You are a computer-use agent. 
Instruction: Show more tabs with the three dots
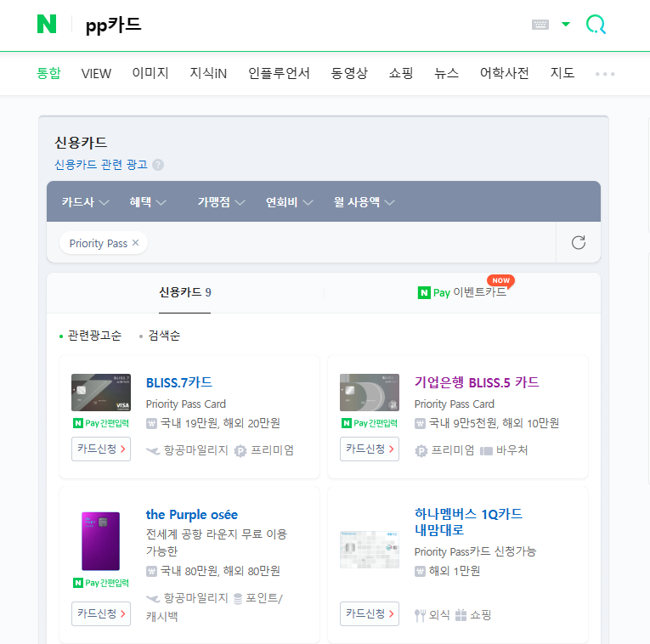[x=605, y=74]
